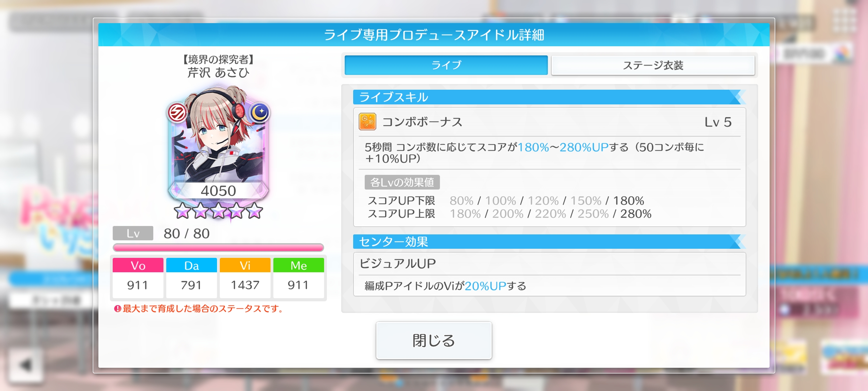The image size is (868, 391).
Task: Click the green Me stat label
Action: coord(299,265)
